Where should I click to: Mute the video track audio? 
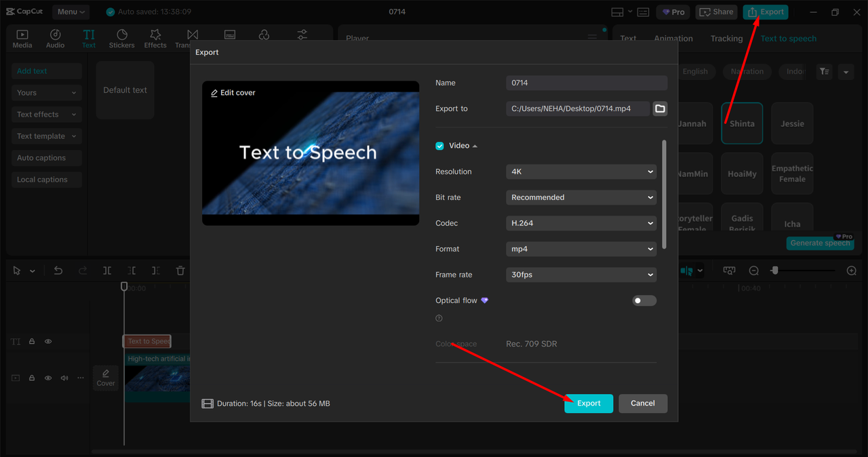[64, 378]
